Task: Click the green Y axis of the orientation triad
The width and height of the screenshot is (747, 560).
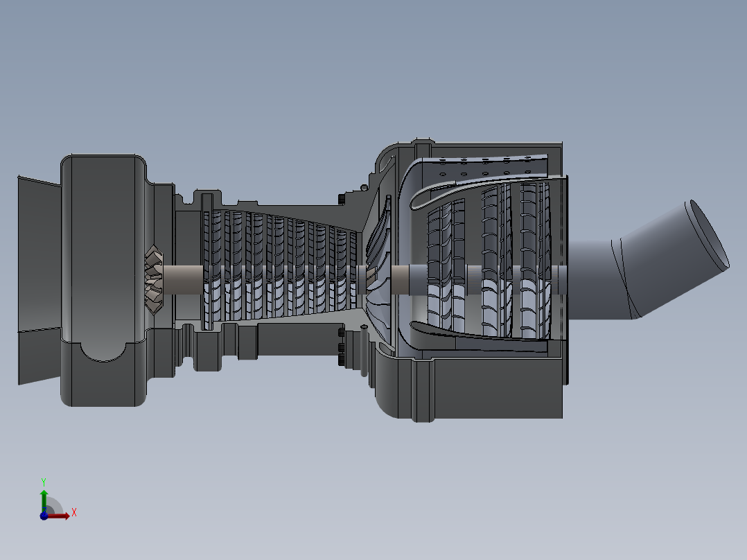Action: [44, 500]
